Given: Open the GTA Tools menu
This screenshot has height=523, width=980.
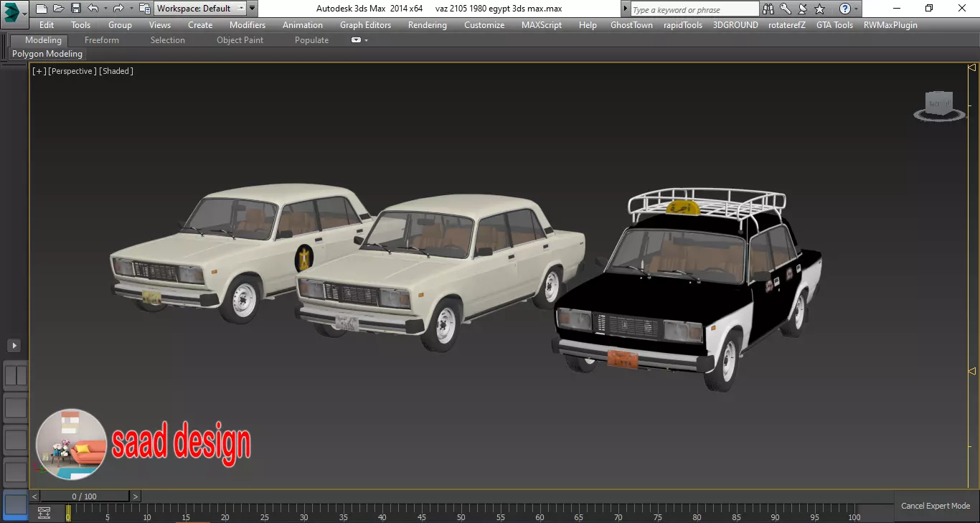Looking at the screenshot, I should [835, 25].
